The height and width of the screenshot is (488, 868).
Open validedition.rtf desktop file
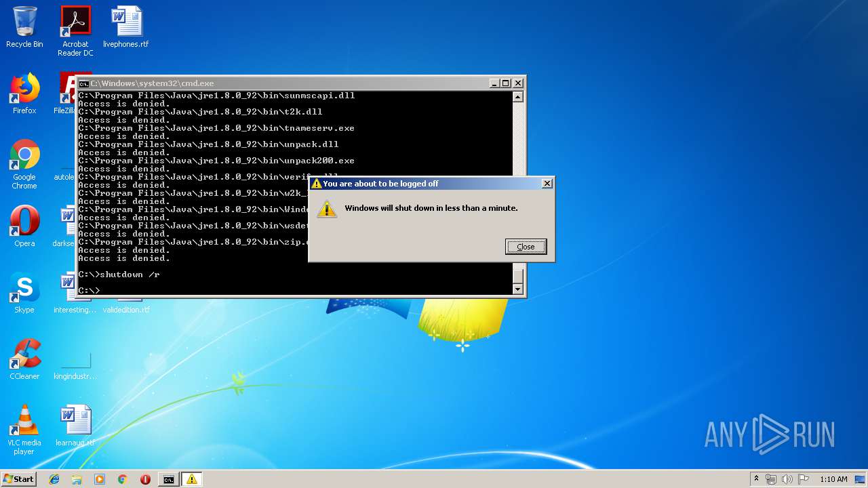coord(126,306)
